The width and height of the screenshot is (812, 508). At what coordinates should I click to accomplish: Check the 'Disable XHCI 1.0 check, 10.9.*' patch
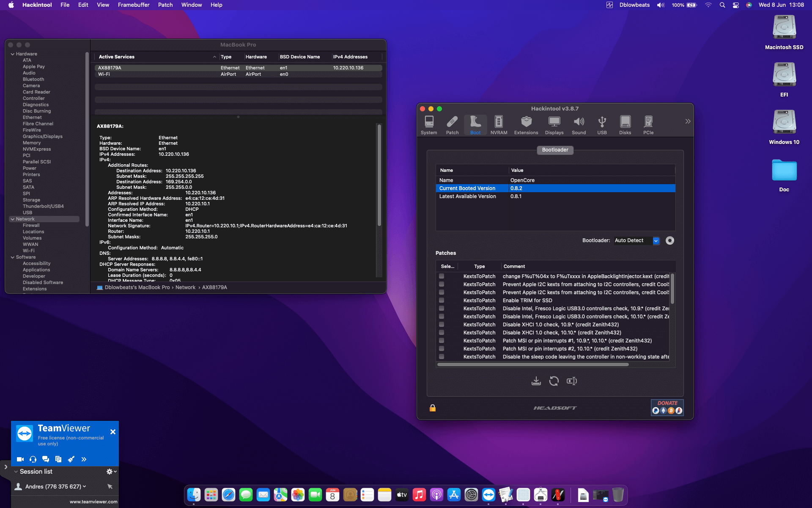pos(442,324)
